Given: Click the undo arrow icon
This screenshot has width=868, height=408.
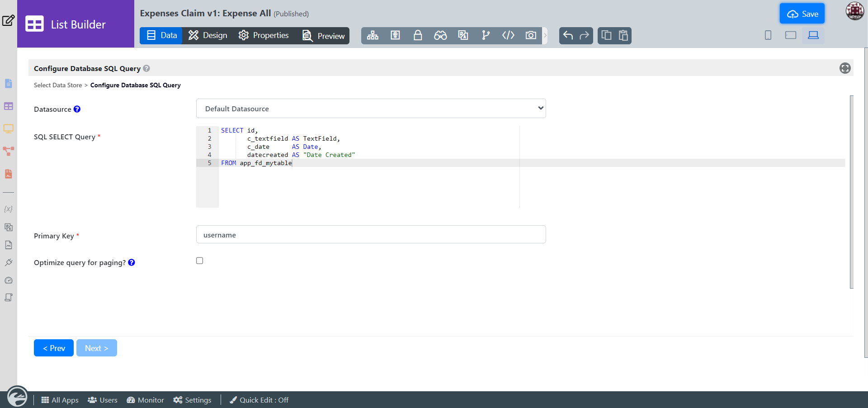Looking at the screenshot, I should tap(568, 35).
